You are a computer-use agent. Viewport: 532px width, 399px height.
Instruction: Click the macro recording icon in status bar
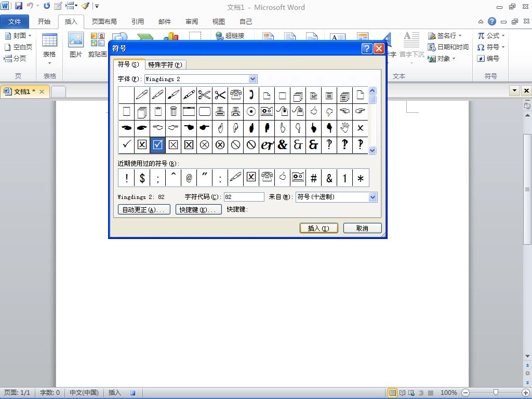pyautogui.click(x=132, y=393)
